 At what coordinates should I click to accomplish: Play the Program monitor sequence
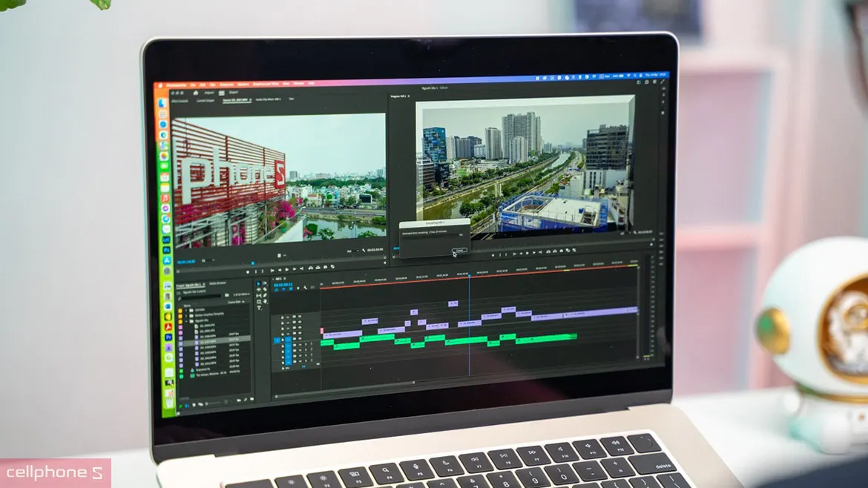pos(527,253)
